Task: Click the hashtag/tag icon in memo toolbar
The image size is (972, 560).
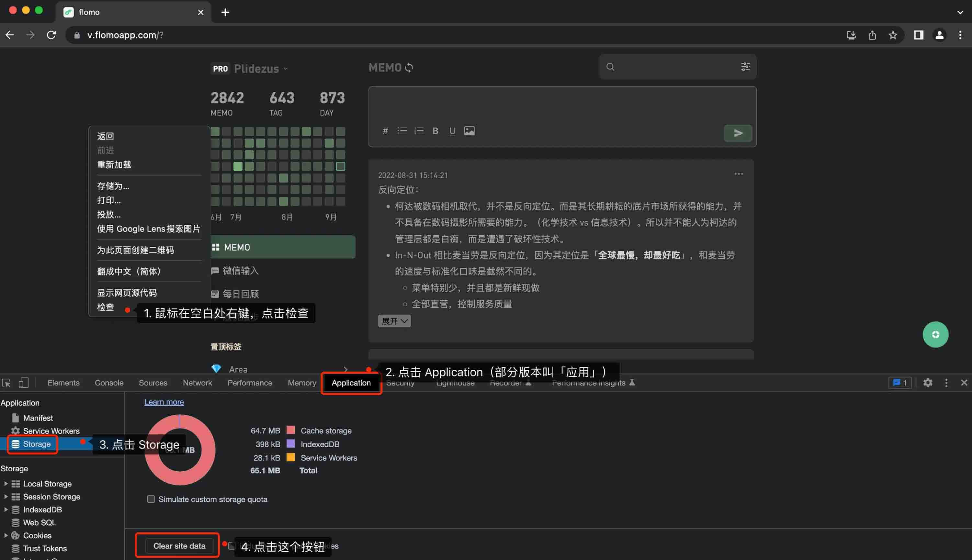Action: [385, 130]
